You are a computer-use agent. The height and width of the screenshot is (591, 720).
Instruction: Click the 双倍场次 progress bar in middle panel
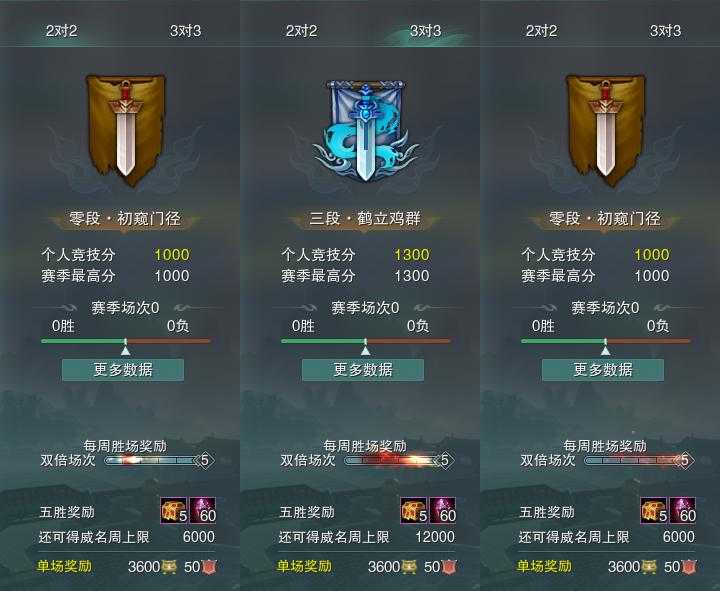399,460
